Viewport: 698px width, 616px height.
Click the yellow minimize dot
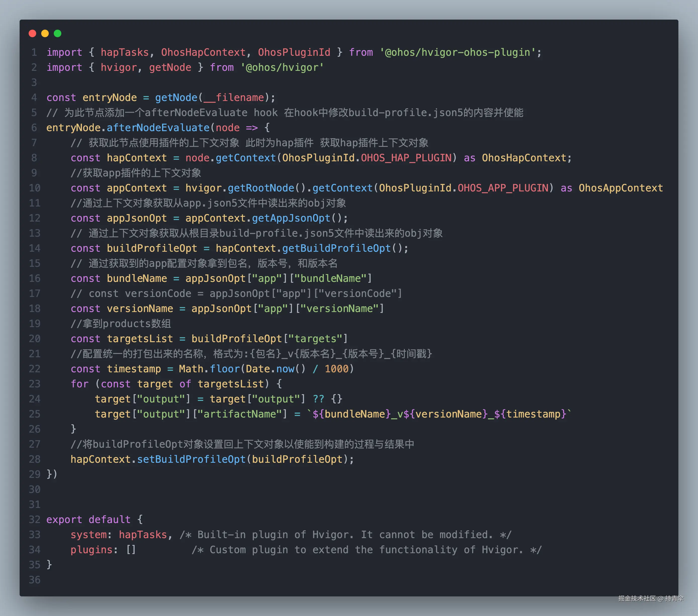pyautogui.click(x=45, y=33)
